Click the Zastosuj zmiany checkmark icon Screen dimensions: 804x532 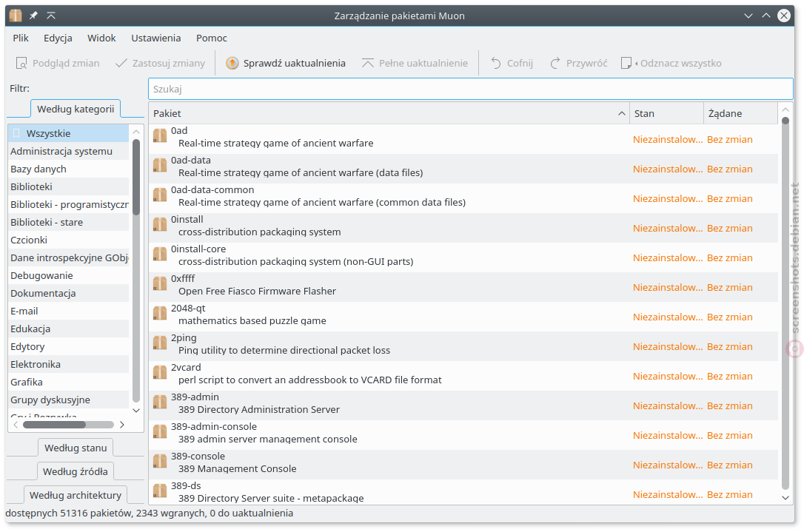(x=121, y=63)
